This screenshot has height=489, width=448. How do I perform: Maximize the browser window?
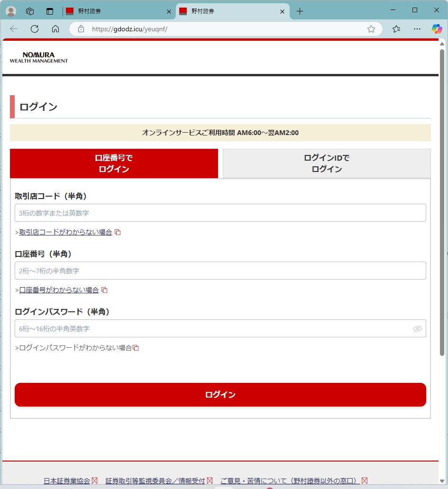click(x=415, y=10)
